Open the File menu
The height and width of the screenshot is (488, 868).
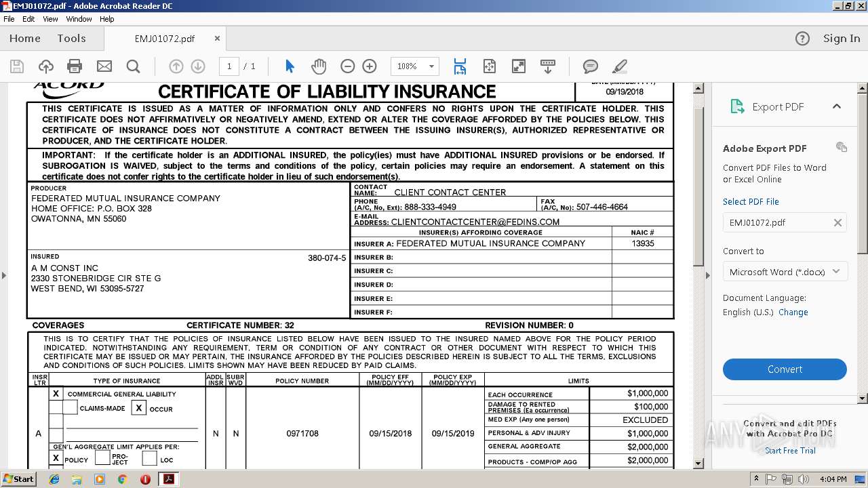(x=9, y=19)
